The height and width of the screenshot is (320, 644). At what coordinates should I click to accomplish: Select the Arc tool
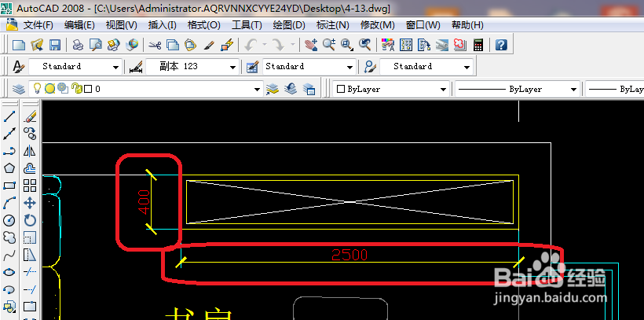9,203
